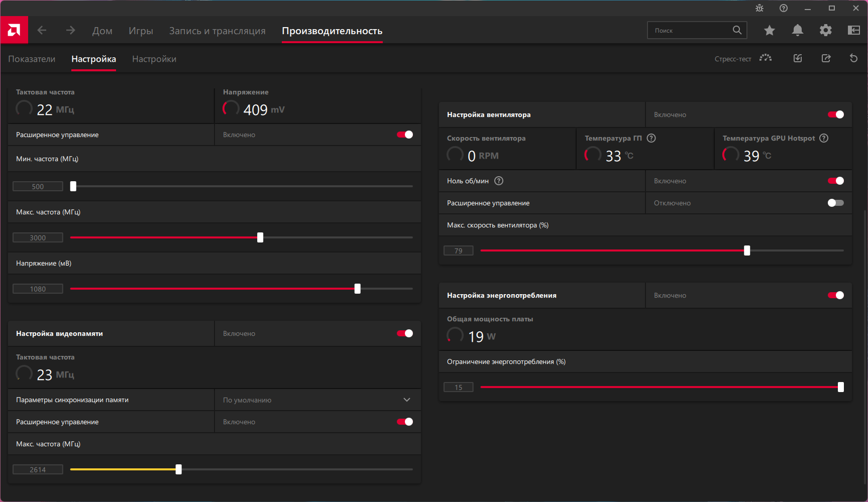Image resolution: width=868 pixels, height=502 pixels.
Task: Click the 19 W board power reading
Action: pos(482,336)
